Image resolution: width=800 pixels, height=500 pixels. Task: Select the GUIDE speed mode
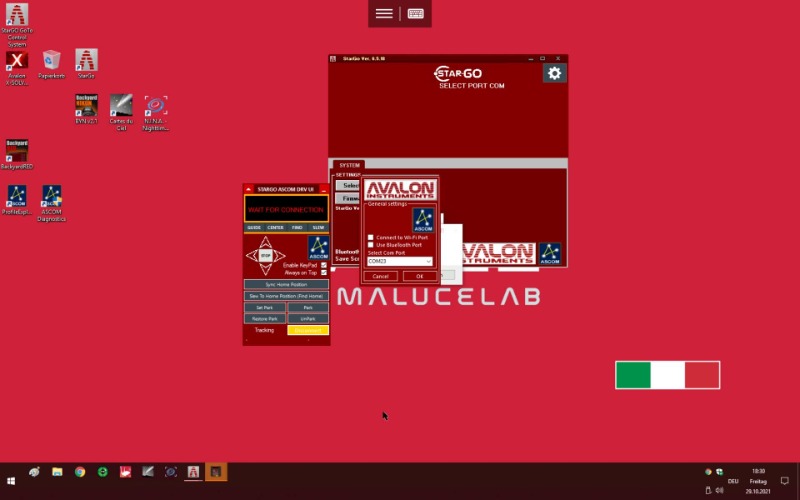254,228
